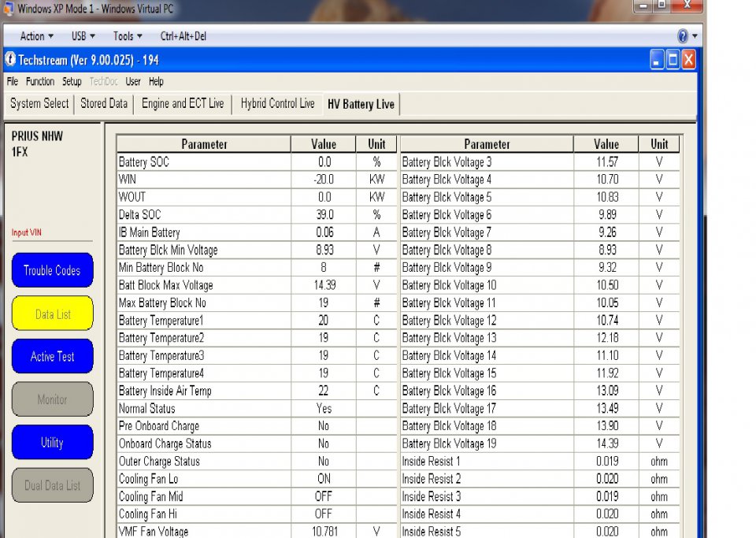
Task: Open the Function menu
Action: pos(40,81)
